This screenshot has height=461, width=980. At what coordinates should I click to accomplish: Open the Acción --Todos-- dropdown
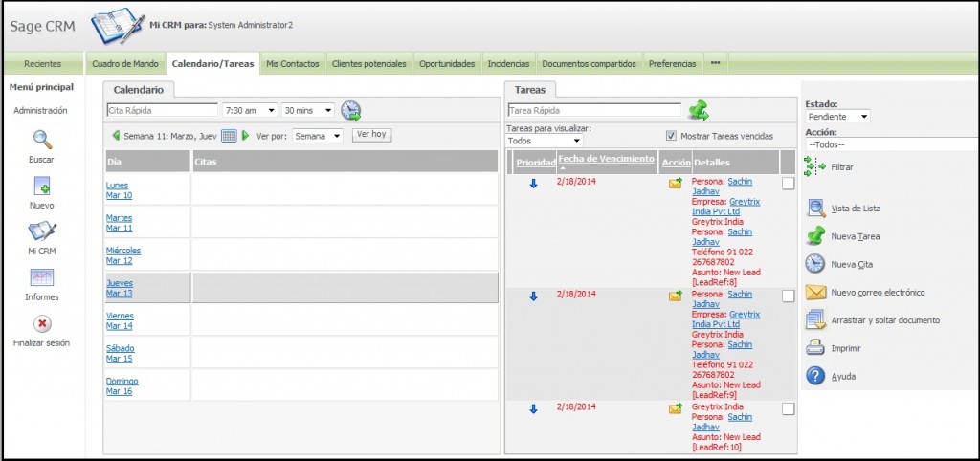pyautogui.click(x=892, y=144)
